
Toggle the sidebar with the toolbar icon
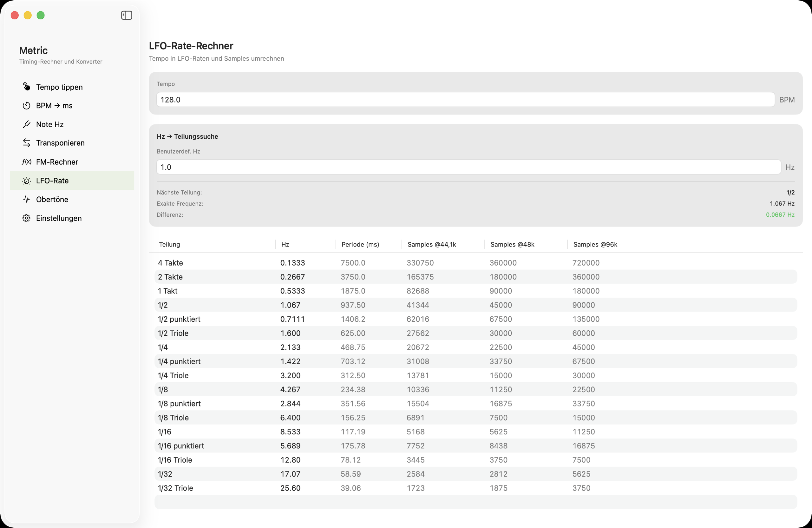pos(126,15)
